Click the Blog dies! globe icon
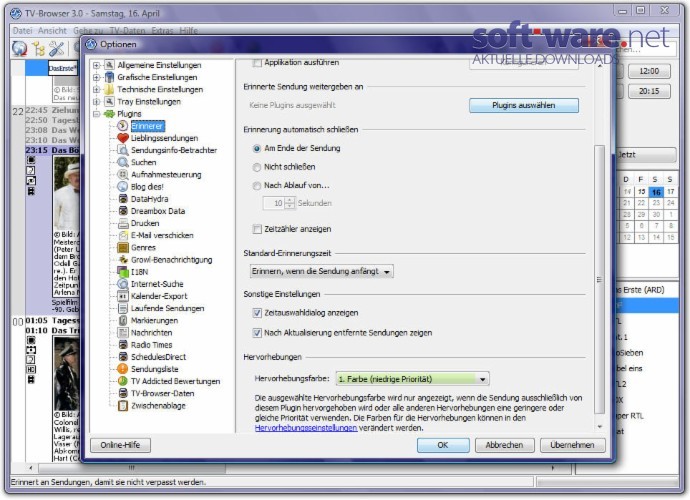This screenshot has width=690, height=500. click(122, 187)
